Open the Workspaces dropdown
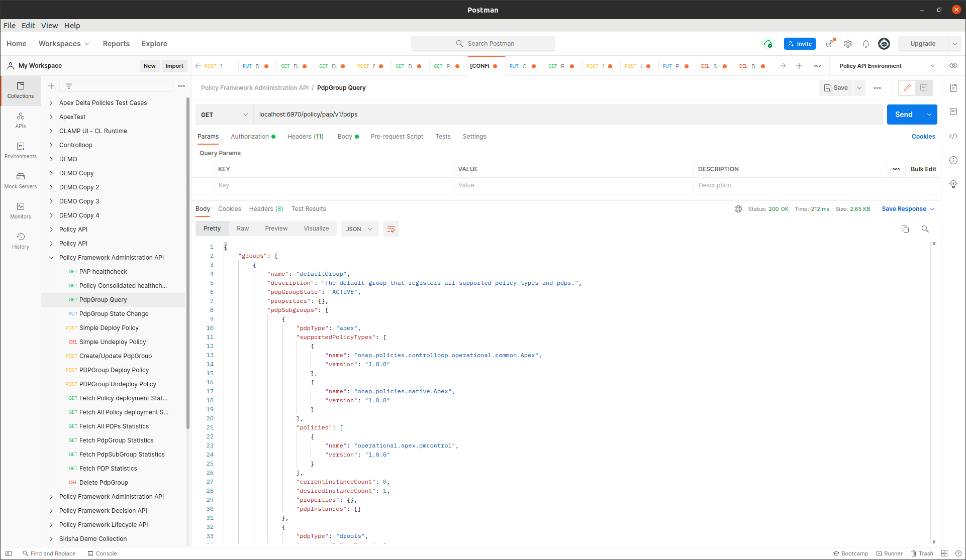966x560 pixels. click(64, 44)
